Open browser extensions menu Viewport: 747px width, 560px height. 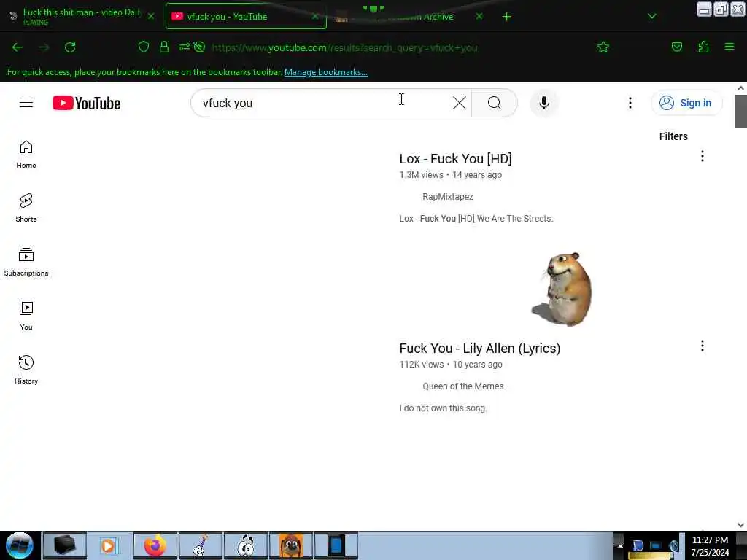coord(703,47)
